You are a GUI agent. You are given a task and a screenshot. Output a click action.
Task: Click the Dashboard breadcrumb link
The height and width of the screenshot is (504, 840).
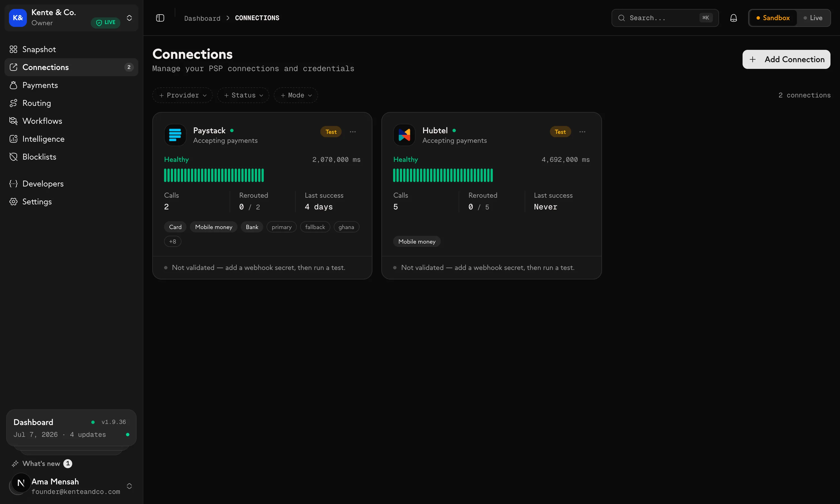[202, 18]
